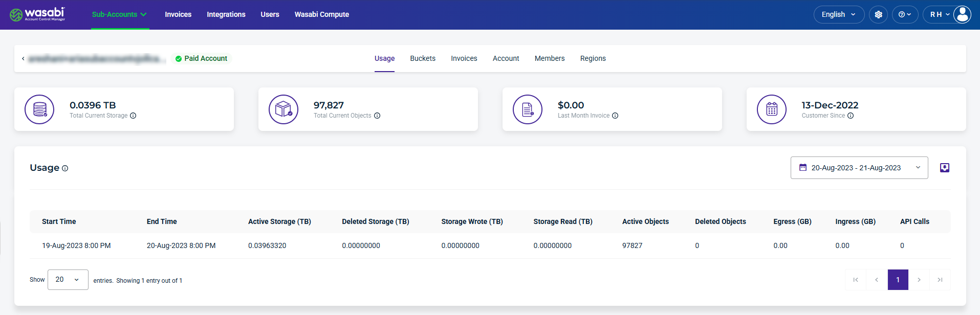Open the English language selector
Screen dimensions: 980x315
pyautogui.click(x=839, y=14)
